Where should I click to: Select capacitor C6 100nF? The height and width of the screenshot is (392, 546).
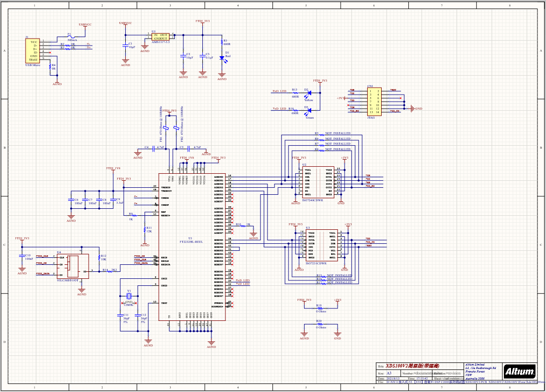71,200
